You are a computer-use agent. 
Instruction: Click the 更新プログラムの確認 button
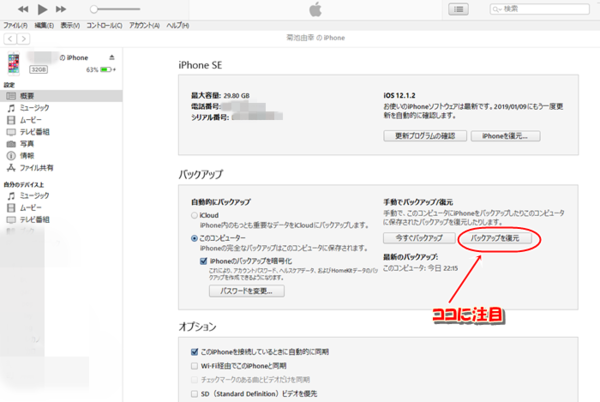(x=425, y=136)
